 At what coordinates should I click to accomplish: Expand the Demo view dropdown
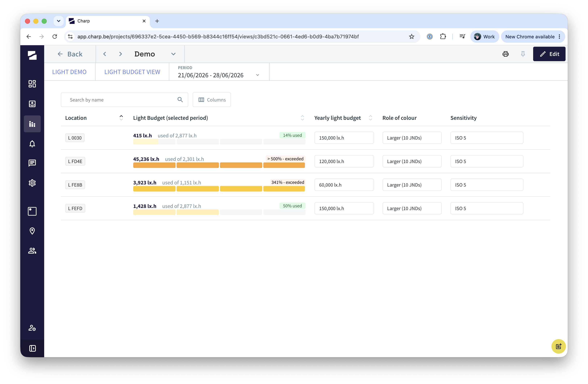pyautogui.click(x=173, y=54)
